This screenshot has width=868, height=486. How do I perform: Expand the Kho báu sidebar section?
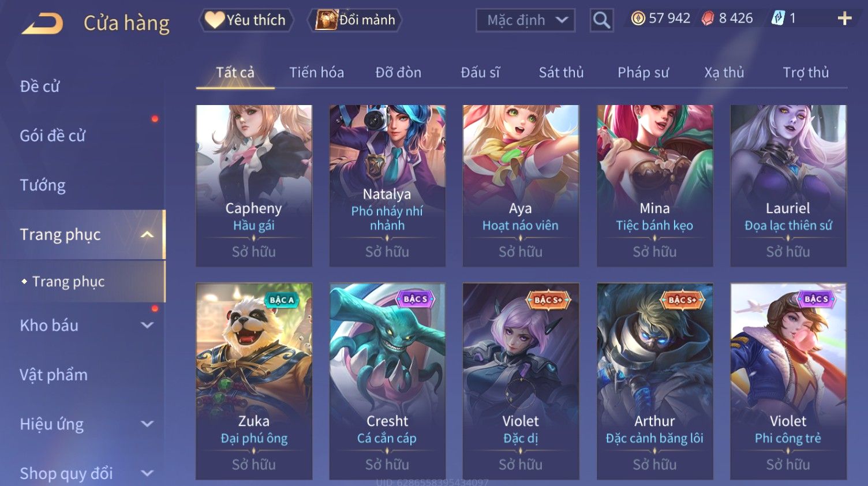point(147,326)
